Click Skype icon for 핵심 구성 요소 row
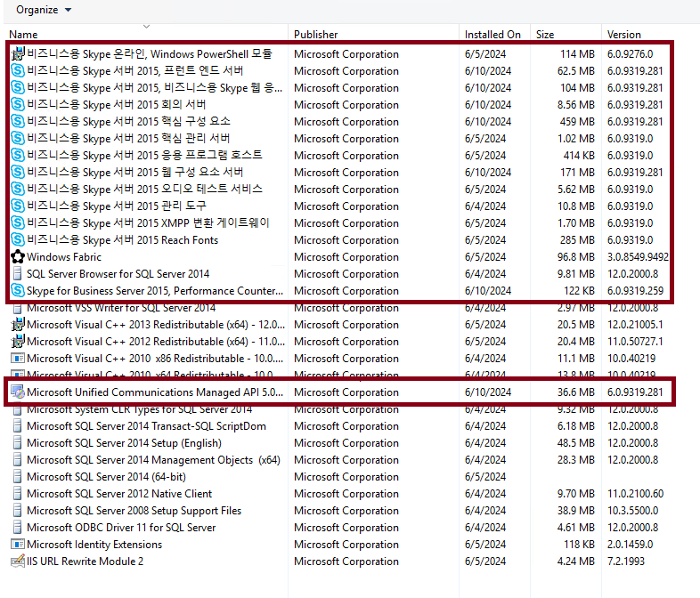Screen dimensions: 700x598 tap(18, 122)
